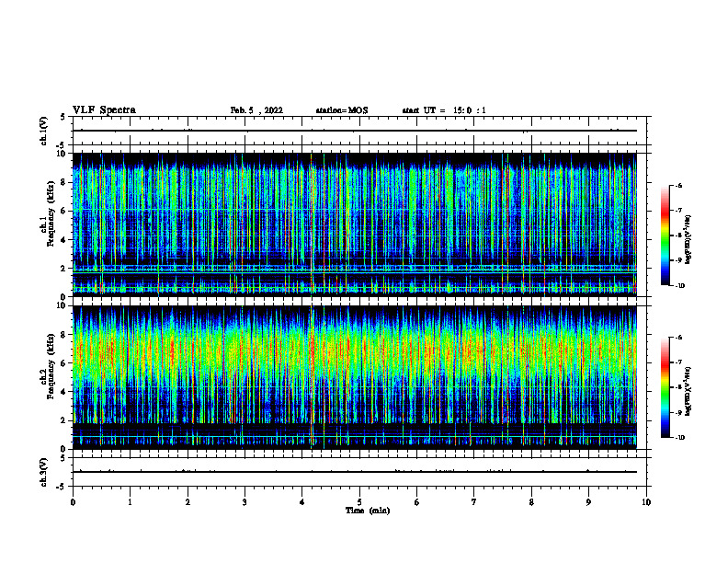Click the ch.1 spectrogram color scale bar

665,236
